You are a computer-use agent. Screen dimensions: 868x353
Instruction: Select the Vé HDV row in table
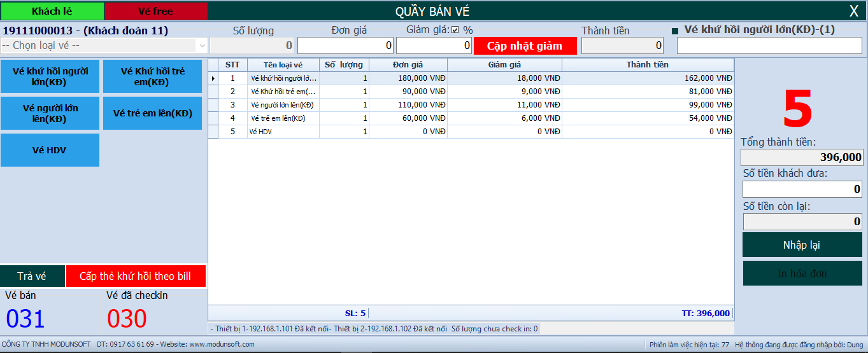click(283, 132)
